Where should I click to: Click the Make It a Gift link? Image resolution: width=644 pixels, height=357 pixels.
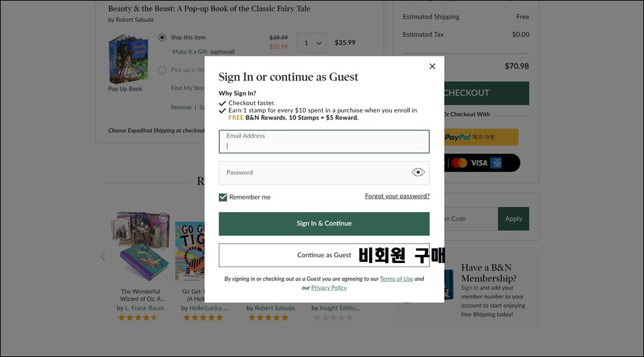190,52
